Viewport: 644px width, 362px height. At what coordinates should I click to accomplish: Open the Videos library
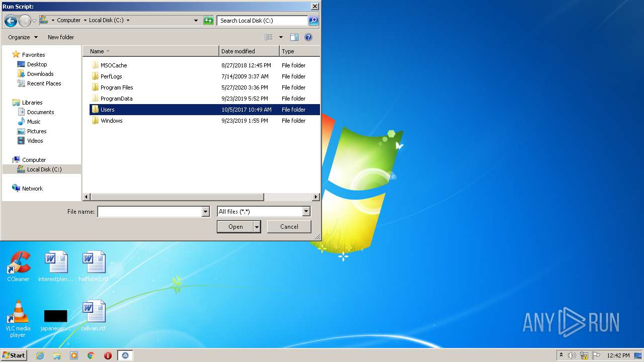[35, 141]
